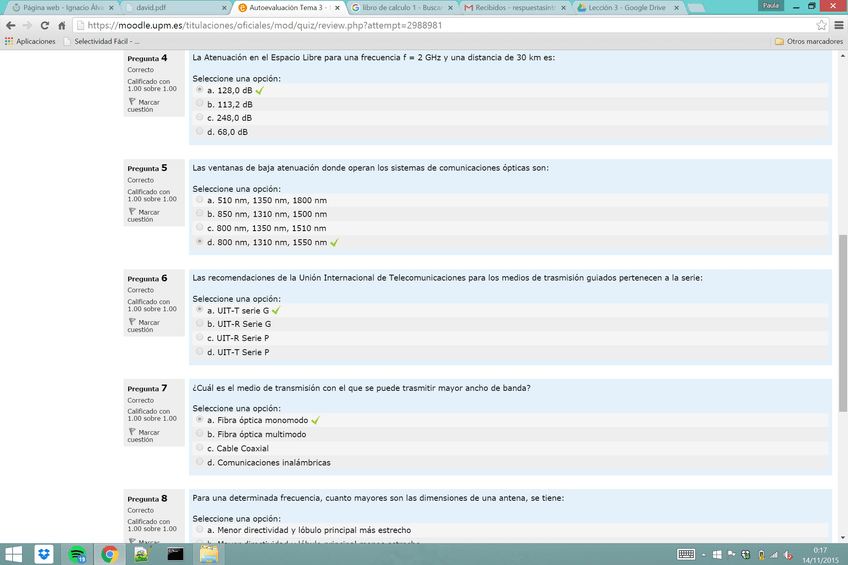The height and width of the screenshot is (565, 848).
Task: Switch to the Lección 3 - Google Drive tab
Action: tap(625, 7)
